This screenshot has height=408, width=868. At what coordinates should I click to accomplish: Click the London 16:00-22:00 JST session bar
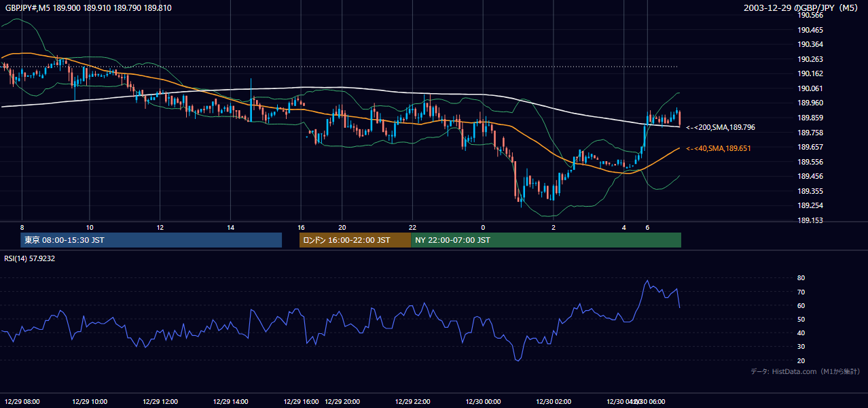coord(355,240)
